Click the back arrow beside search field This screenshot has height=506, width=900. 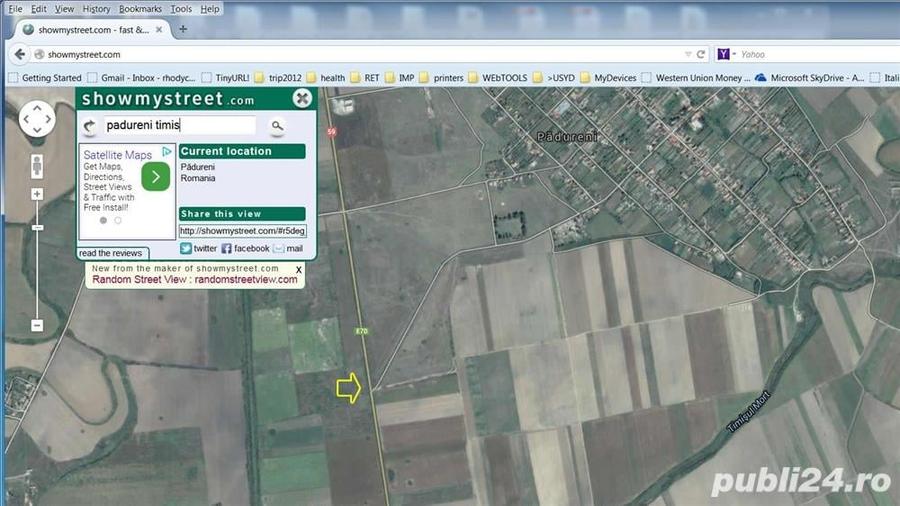[90, 126]
